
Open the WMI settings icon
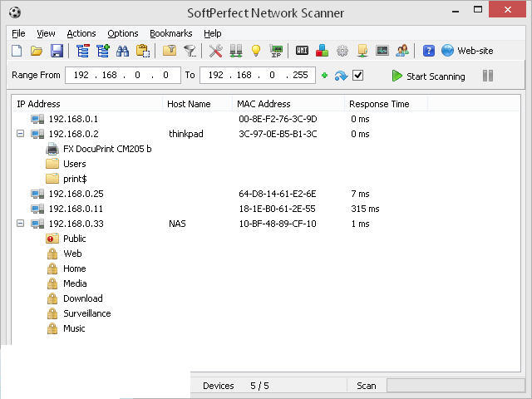click(x=302, y=51)
